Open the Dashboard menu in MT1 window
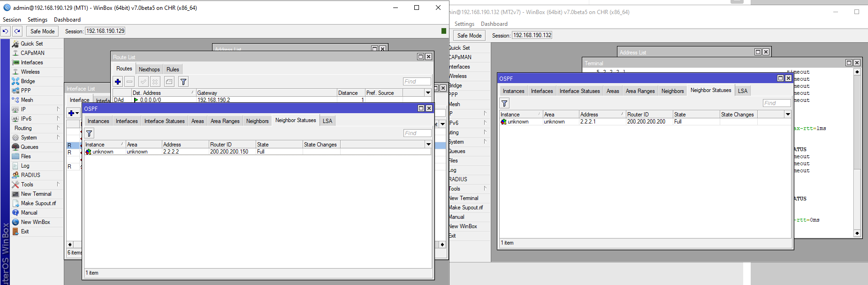This screenshot has width=868, height=285. point(67,20)
